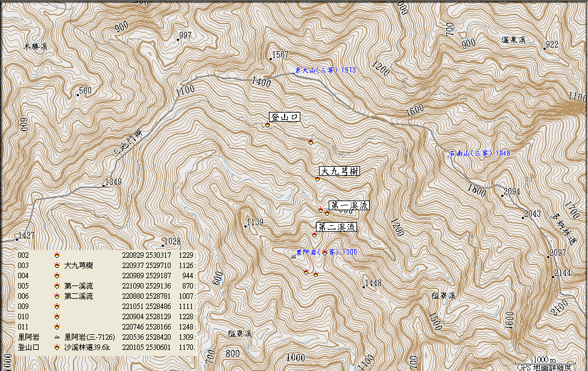The image size is (588, 371).
Task: Click the spot elevation labeled 2043
Action: pyautogui.click(x=531, y=214)
